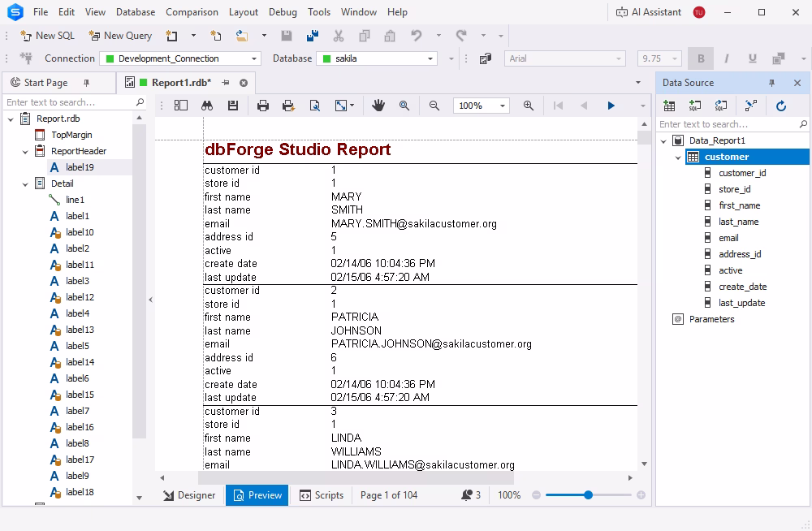
Task: Select line1 in the Detail tree
Action: tap(75, 200)
